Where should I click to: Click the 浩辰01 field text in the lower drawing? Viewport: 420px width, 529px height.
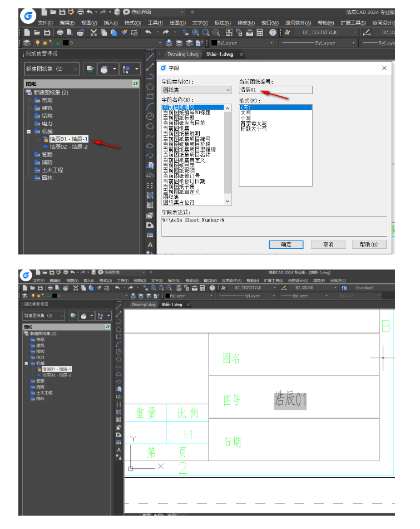click(x=290, y=399)
